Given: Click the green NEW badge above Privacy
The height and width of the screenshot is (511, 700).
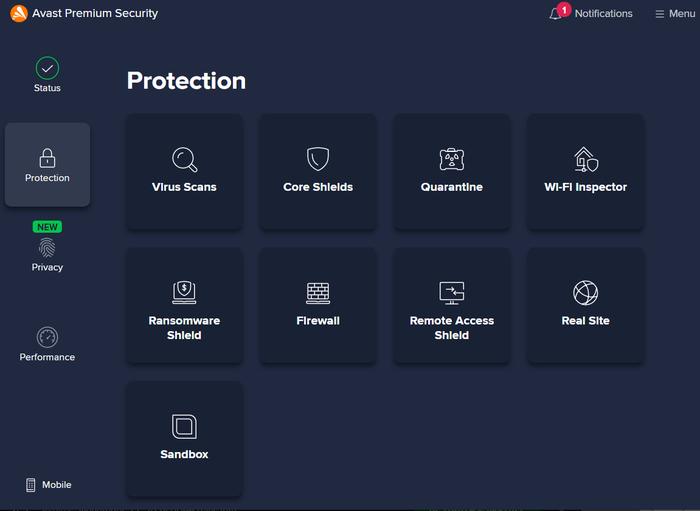Looking at the screenshot, I should 47,227.
